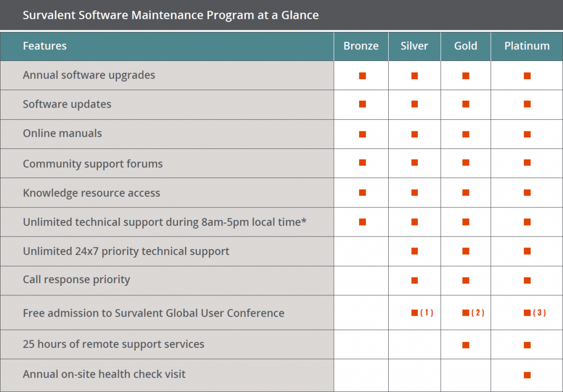Click Silver marker for Software updates
Image resolution: width=563 pixels, height=392 pixels.
[x=415, y=104]
